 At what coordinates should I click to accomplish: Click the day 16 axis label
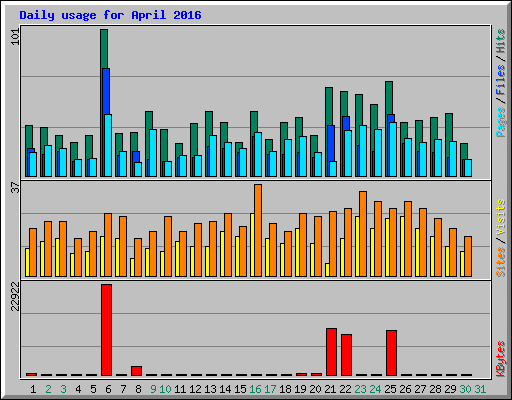255,389
